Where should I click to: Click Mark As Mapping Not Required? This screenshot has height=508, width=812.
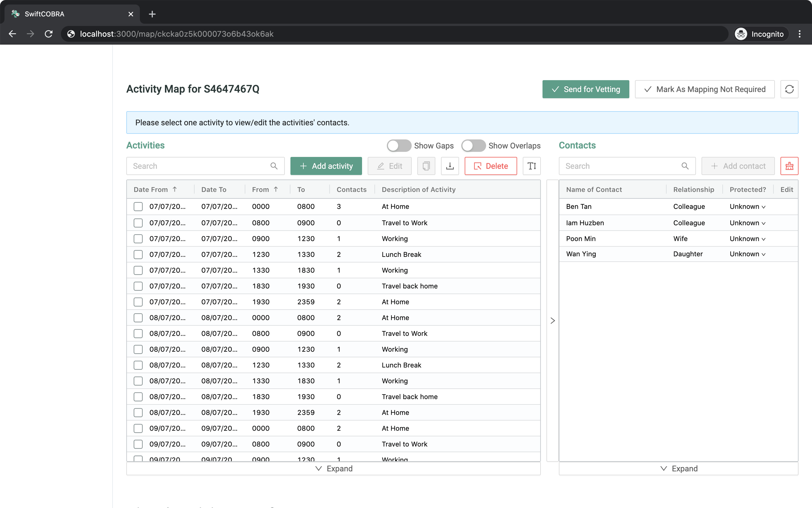coord(705,89)
